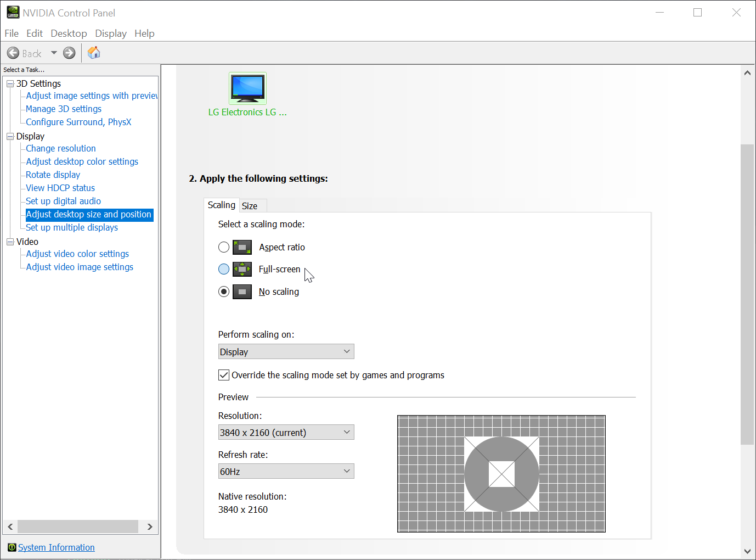This screenshot has width=756, height=560.
Task: Disable Override the scaling mode checkbox
Action: pos(224,376)
